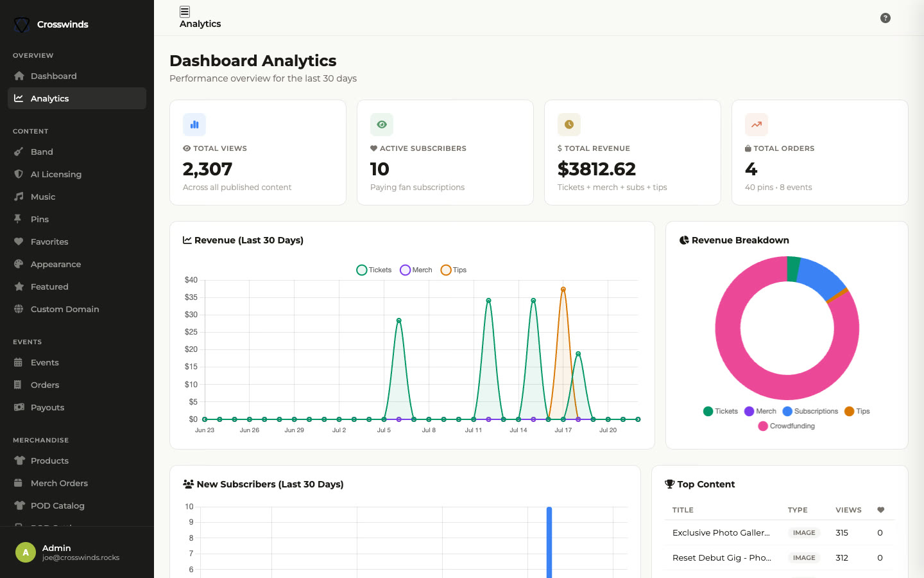Click the Band guitar icon
This screenshot has height=578, width=924.
click(19, 152)
